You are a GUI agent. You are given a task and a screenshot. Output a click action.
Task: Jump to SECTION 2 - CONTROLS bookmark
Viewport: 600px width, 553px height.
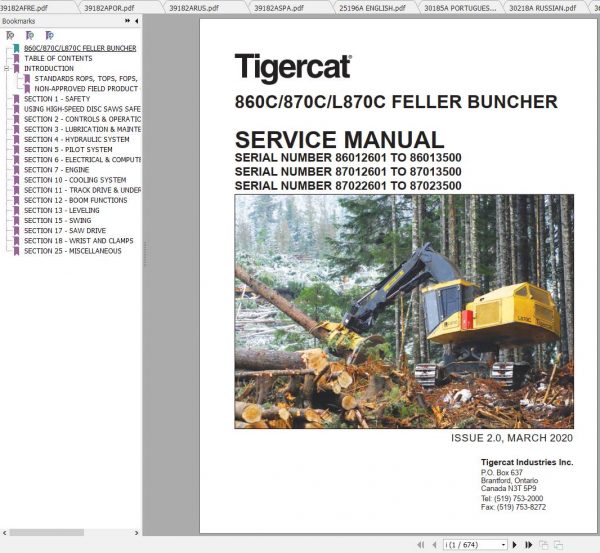[82, 119]
